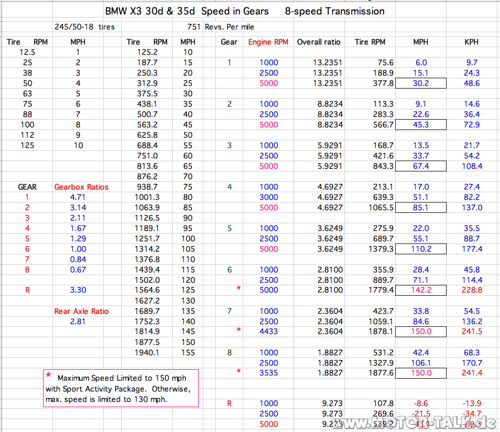
Task: Click the tire RPM cell "751.0"
Action: 147,156
